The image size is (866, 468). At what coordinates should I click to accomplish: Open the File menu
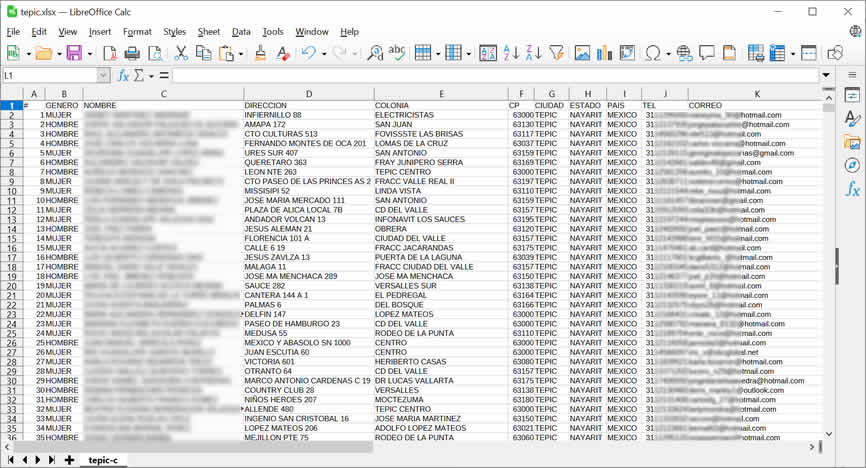(x=13, y=31)
